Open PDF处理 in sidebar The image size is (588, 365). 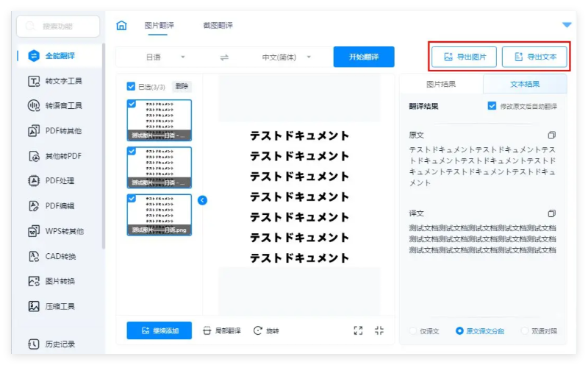51,181
